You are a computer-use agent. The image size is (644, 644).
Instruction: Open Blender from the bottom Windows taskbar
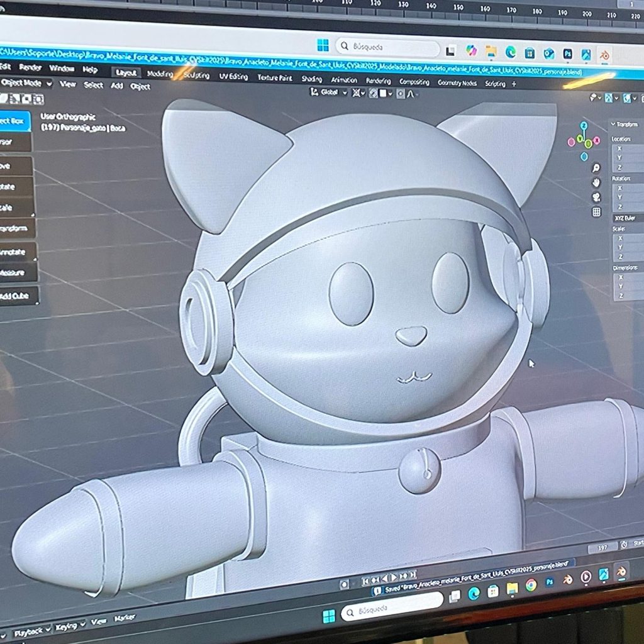coord(621,572)
